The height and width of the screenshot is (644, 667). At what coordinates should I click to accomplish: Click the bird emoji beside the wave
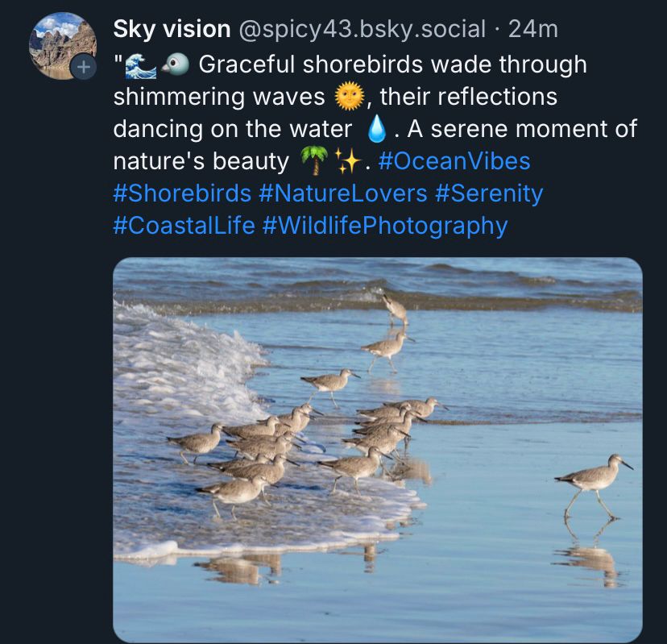pos(176,65)
